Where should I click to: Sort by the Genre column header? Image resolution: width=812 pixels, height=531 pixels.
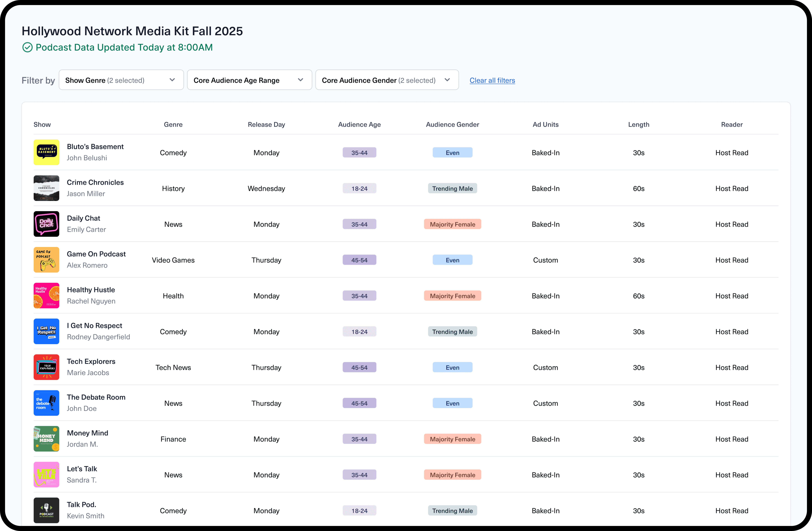(173, 125)
